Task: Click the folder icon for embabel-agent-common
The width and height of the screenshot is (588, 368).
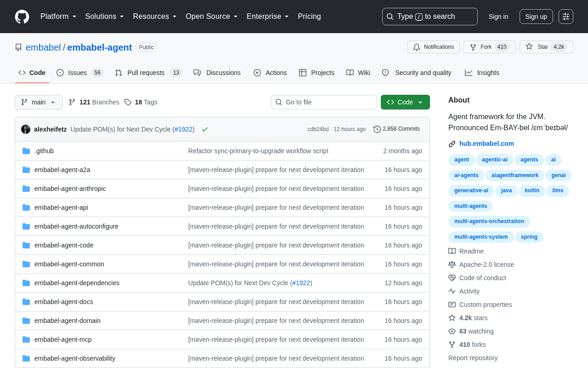Action: coord(26,264)
